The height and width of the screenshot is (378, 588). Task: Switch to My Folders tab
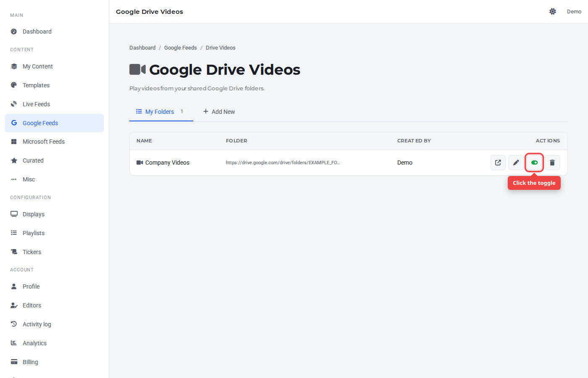pos(161,112)
